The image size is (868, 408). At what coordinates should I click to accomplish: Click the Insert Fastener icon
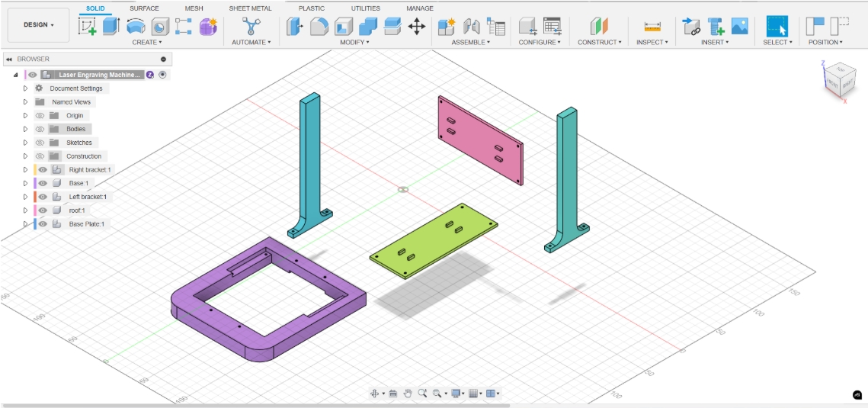tap(716, 26)
